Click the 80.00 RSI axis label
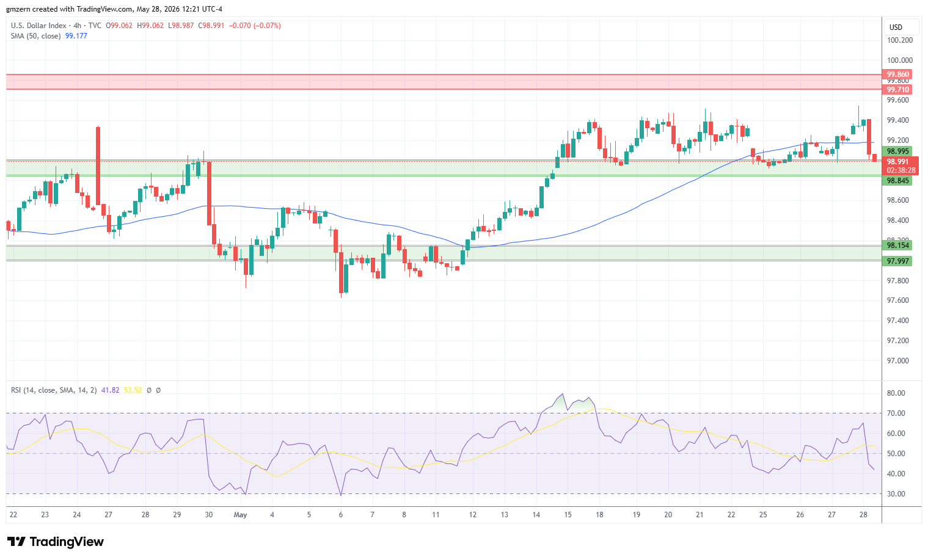 click(x=896, y=393)
